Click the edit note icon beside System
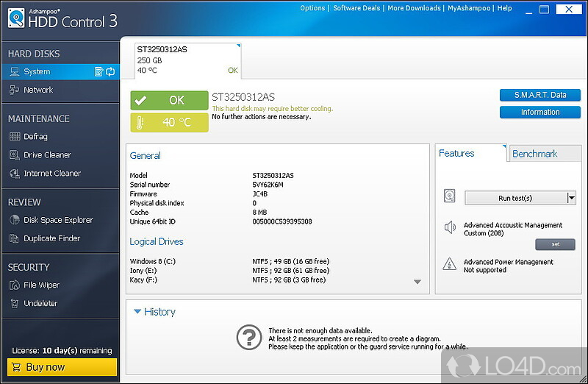 click(x=99, y=71)
